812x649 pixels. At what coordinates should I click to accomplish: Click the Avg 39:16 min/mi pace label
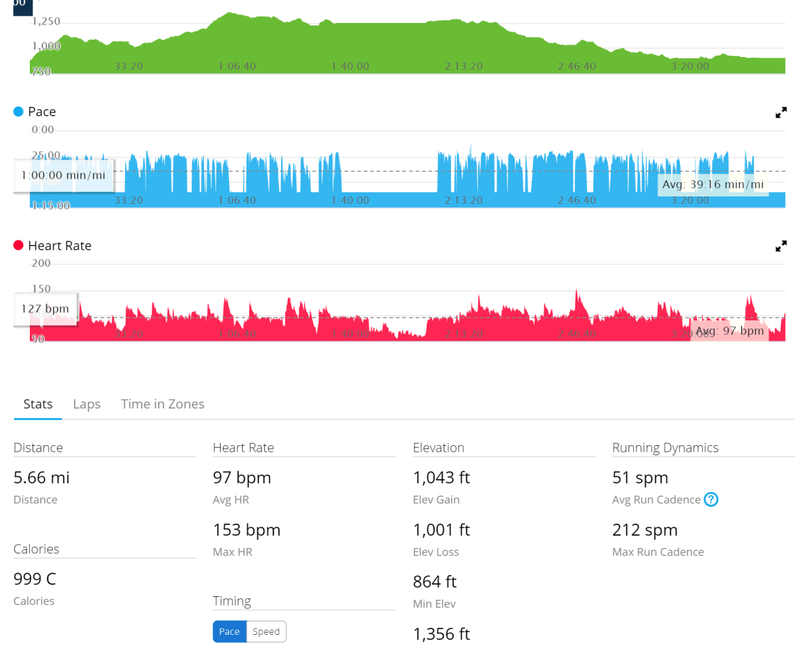point(712,184)
